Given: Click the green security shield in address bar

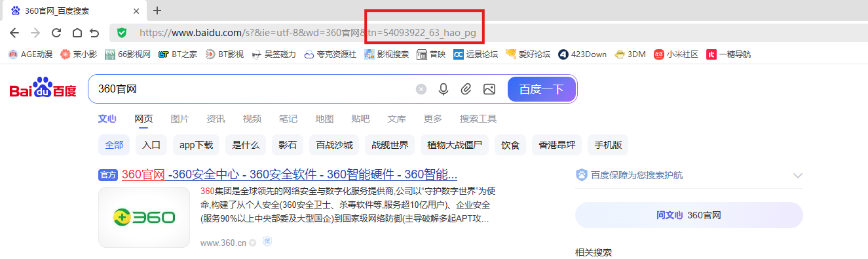Looking at the screenshot, I should [x=121, y=33].
